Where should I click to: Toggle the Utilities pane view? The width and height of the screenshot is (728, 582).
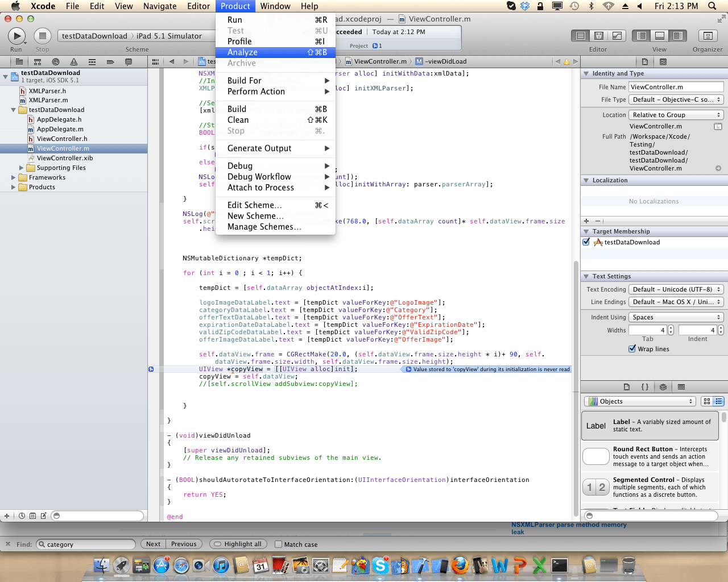point(678,36)
